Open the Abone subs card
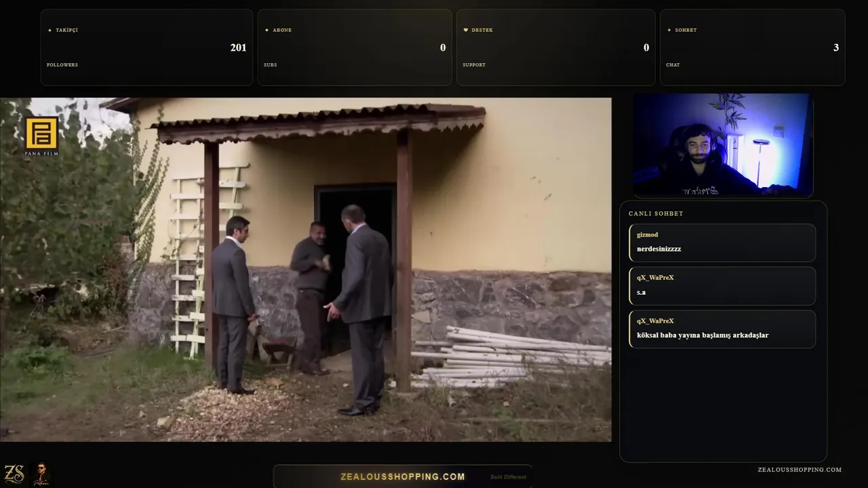Viewport: 868px width, 488px height. (355, 47)
